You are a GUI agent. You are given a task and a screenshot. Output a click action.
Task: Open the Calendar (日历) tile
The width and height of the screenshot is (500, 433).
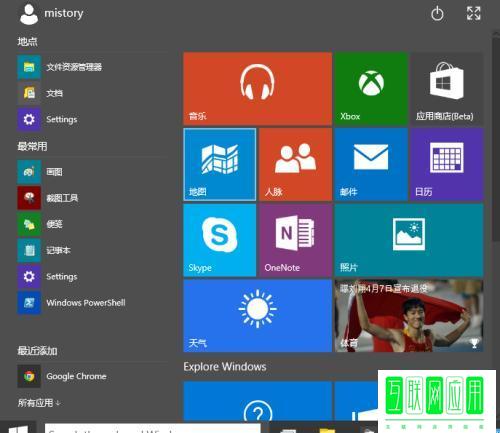point(447,164)
